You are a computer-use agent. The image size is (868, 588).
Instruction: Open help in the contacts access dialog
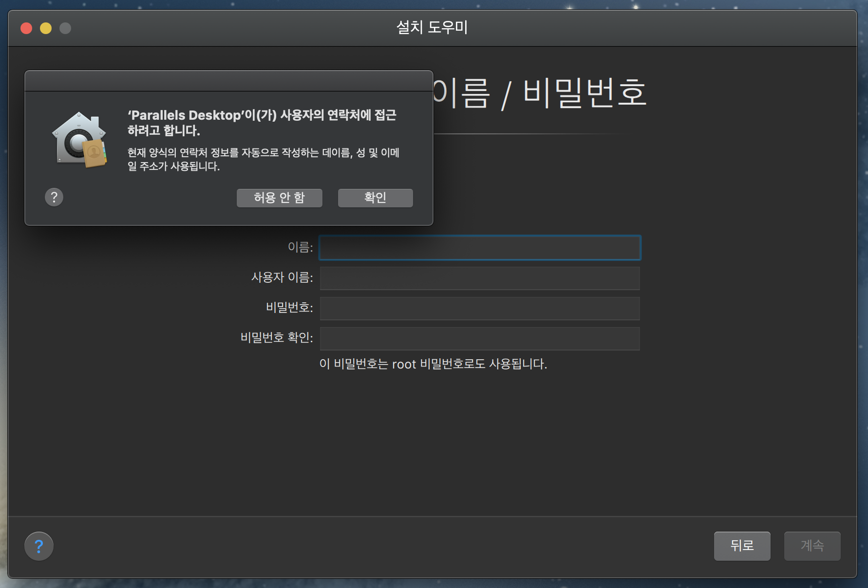click(x=54, y=197)
